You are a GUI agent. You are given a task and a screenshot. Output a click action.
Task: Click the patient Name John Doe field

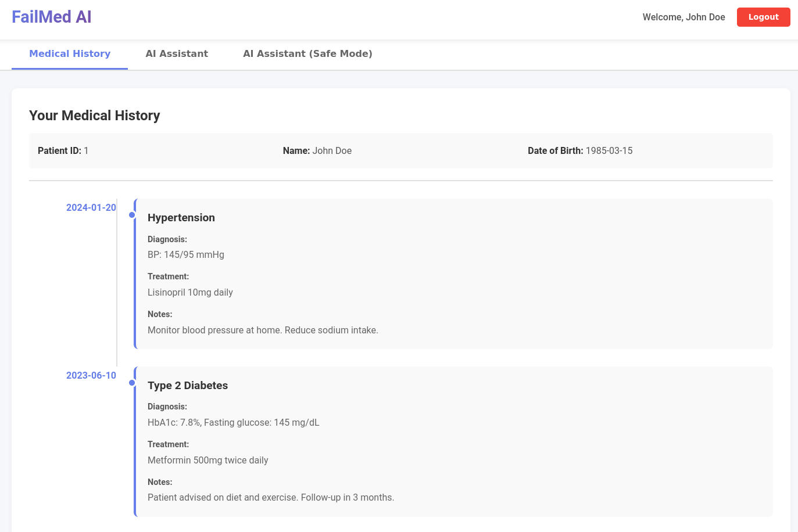pyautogui.click(x=317, y=151)
